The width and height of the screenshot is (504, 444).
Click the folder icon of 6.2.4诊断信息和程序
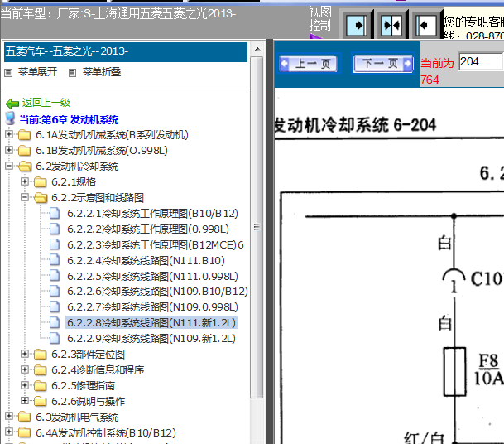click(x=41, y=370)
